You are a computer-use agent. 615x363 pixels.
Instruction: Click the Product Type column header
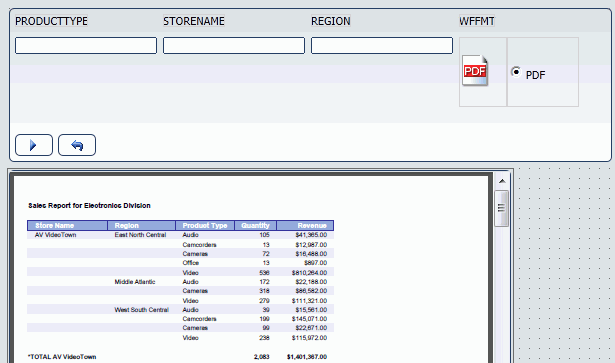pos(205,225)
